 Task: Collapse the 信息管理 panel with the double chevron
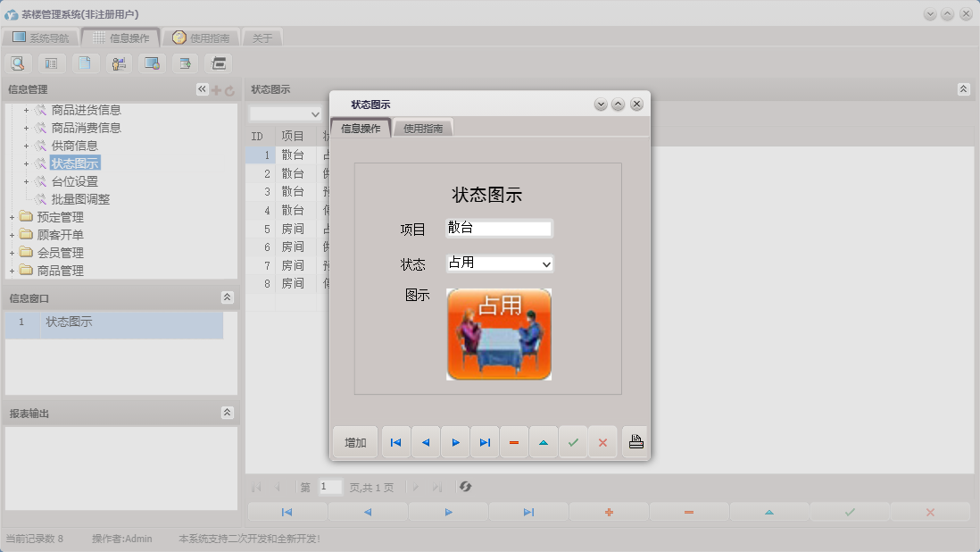pos(202,89)
